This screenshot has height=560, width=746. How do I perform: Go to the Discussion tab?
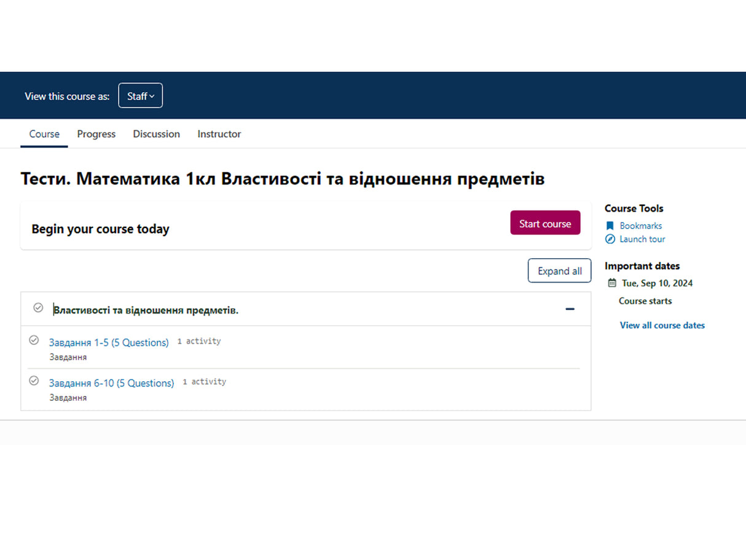coord(156,134)
